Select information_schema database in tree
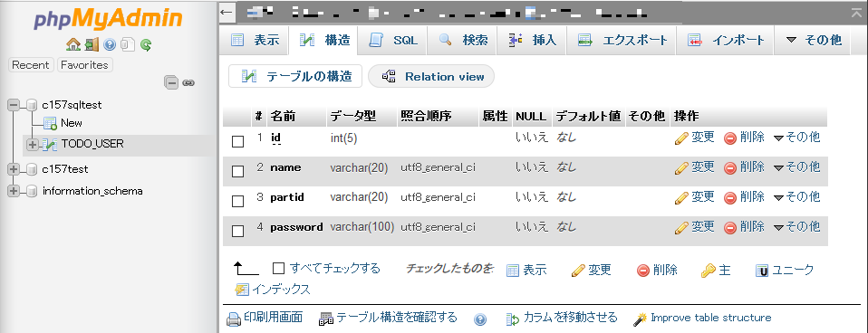The image size is (868, 333). (92, 192)
